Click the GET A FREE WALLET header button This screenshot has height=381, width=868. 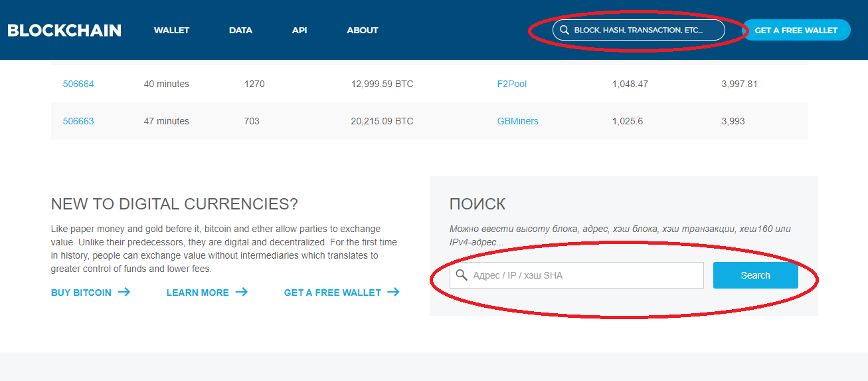pos(796,30)
